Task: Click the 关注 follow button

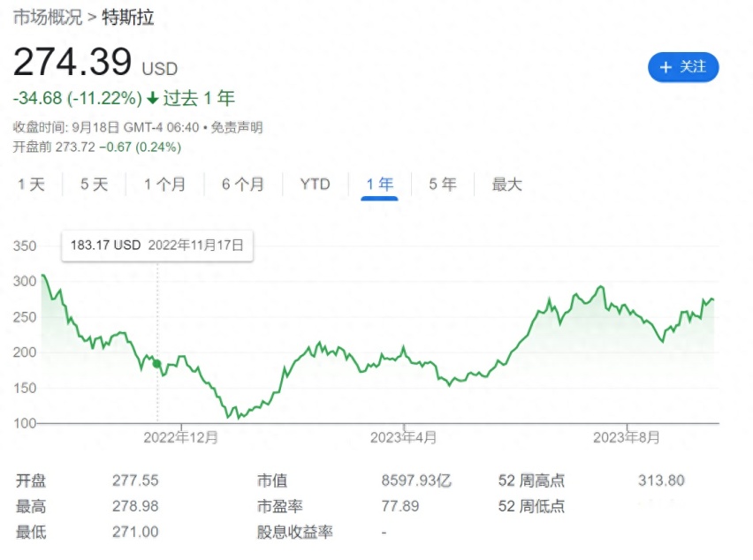Action: coord(683,67)
